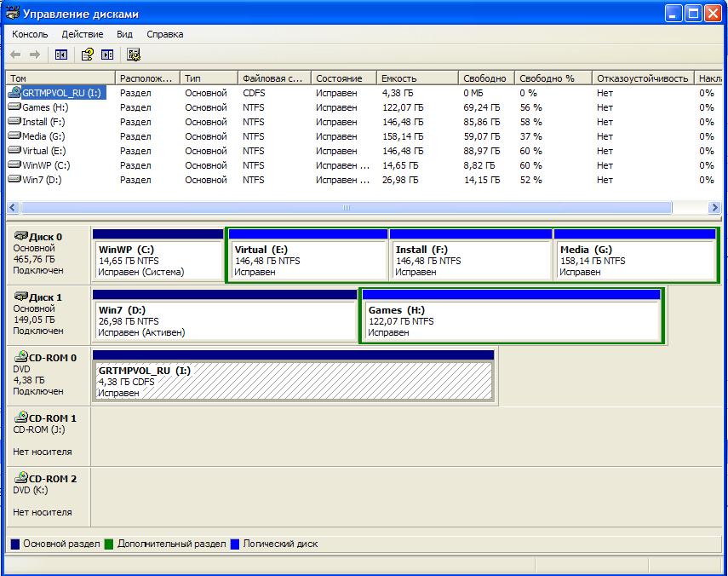This screenshot has width=728, height=576.
Task: Open Help via the question mark icon
Action: pyautogui.click(x=87, y=55)
